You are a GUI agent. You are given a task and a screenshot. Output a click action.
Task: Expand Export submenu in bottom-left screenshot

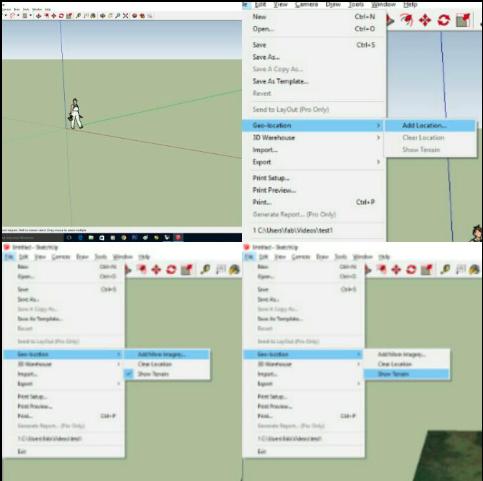(63, 384)
